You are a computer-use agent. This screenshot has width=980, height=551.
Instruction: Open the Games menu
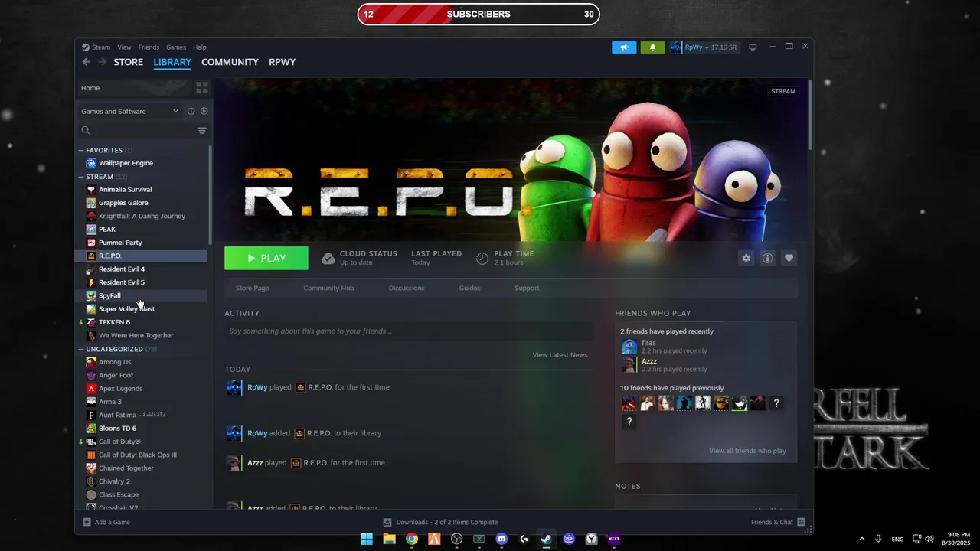click(x=176, y=47)
